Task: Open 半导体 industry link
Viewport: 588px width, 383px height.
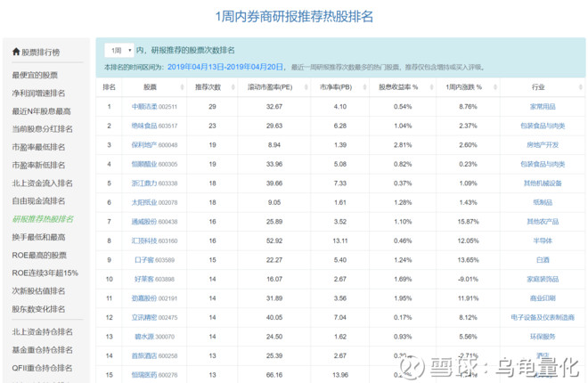Action: [x=543, y=240]
